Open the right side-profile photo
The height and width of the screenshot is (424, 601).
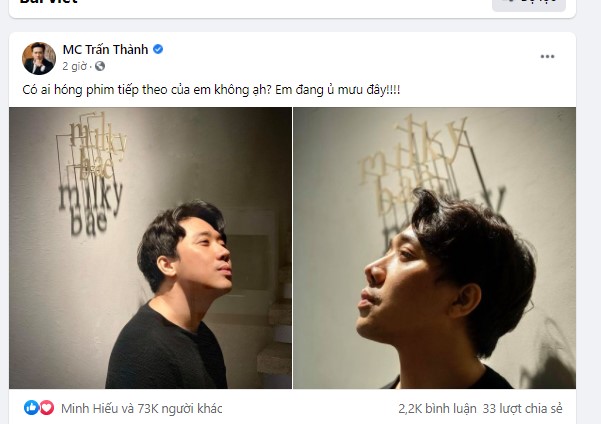pyautogui.click(x=434, y=248)
